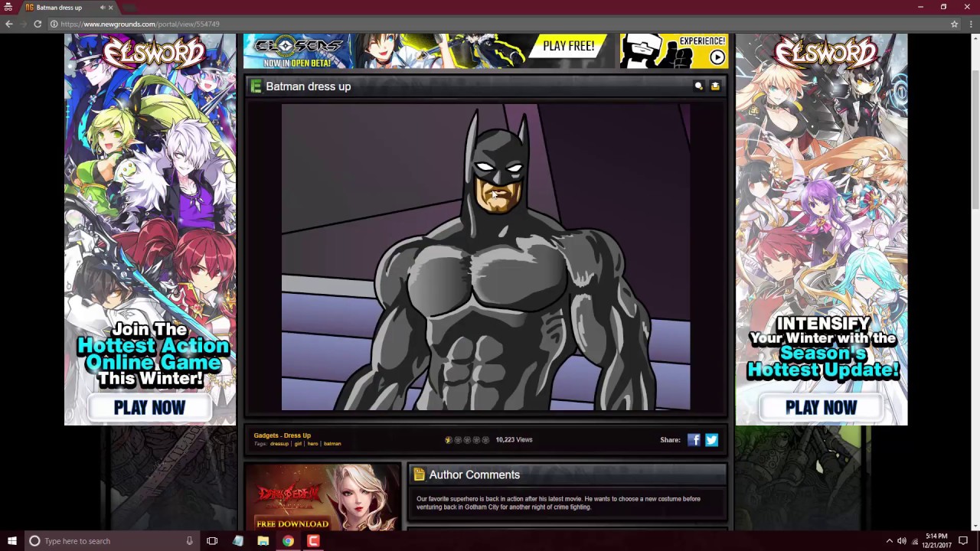980x551 pixels.
Task: View site info via the address bar icon
Action: click(54, 24)
